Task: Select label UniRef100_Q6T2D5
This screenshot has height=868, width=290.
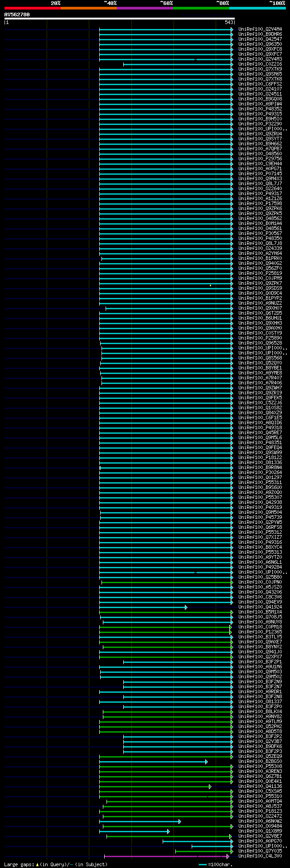Action: (260, 313)
